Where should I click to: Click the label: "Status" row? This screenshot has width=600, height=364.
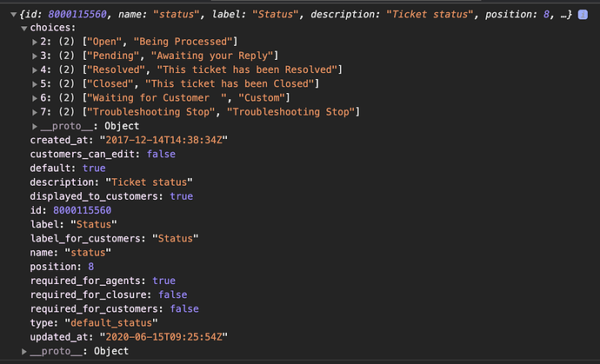[x=73, y=224]
